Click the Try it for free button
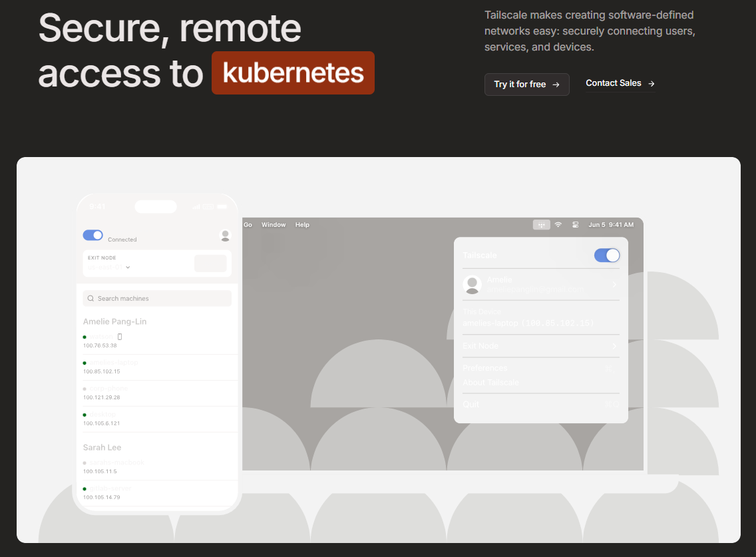The height and width of the screenshot is (557, 756). click(x=526, y=85)
